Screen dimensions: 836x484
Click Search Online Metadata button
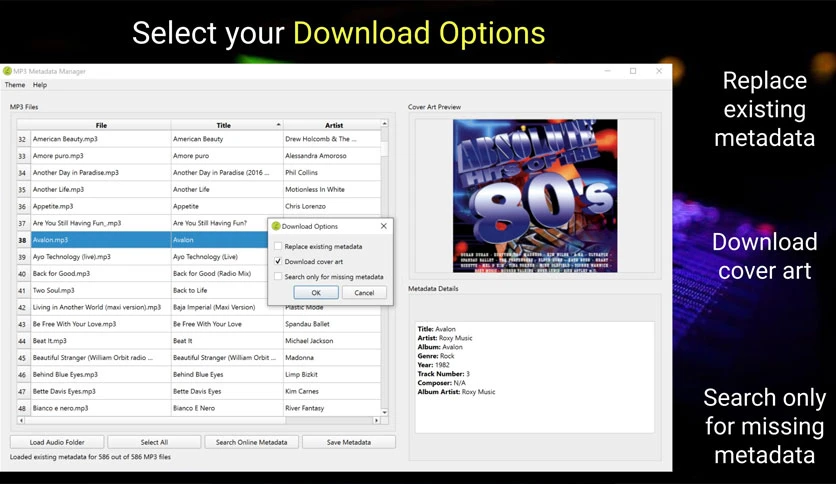pyautogui.click(x=251, y=442)
